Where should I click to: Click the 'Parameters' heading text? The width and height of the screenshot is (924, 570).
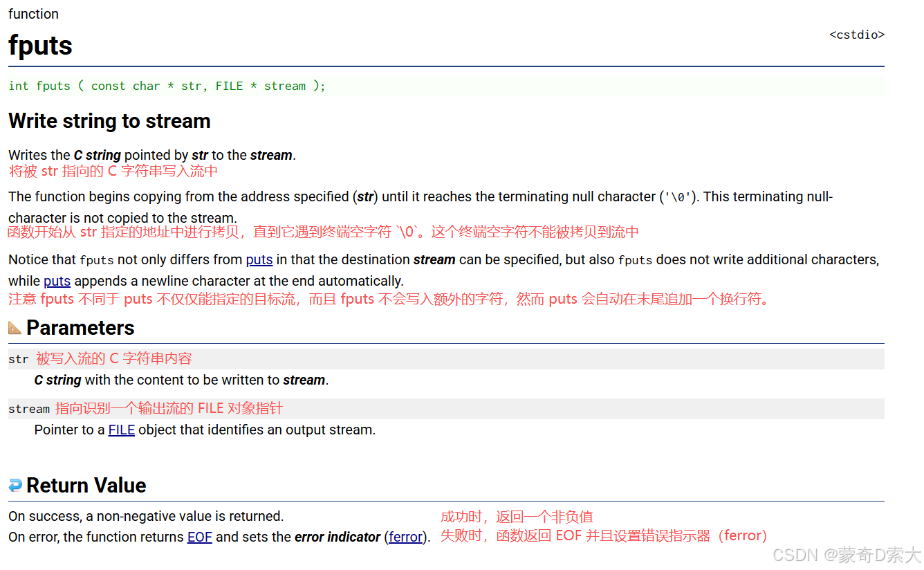tap(80, 328)
